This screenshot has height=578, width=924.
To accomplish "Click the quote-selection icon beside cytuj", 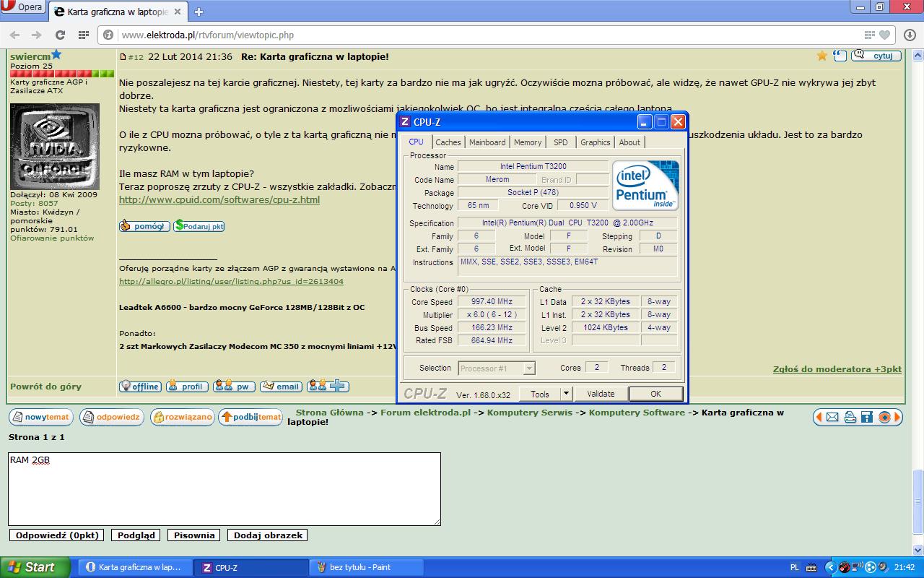I will [840, 56].
